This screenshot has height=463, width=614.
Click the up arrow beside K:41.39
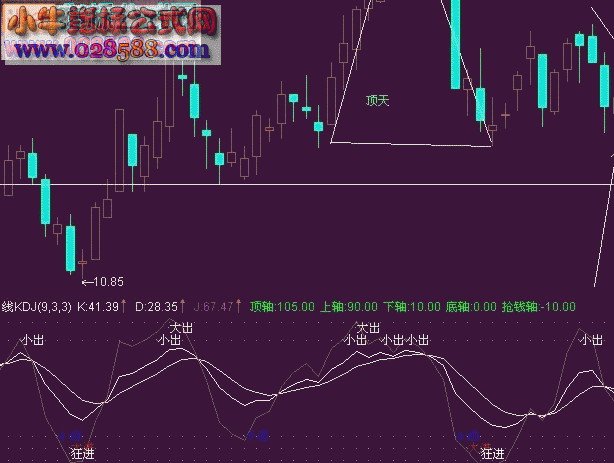pyautogui.click(x=125, y=306)
